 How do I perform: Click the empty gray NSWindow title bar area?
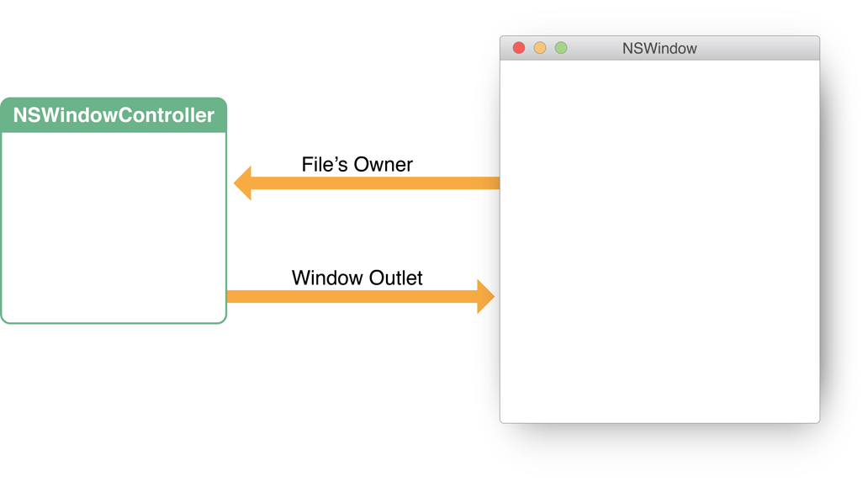point(757,48)
